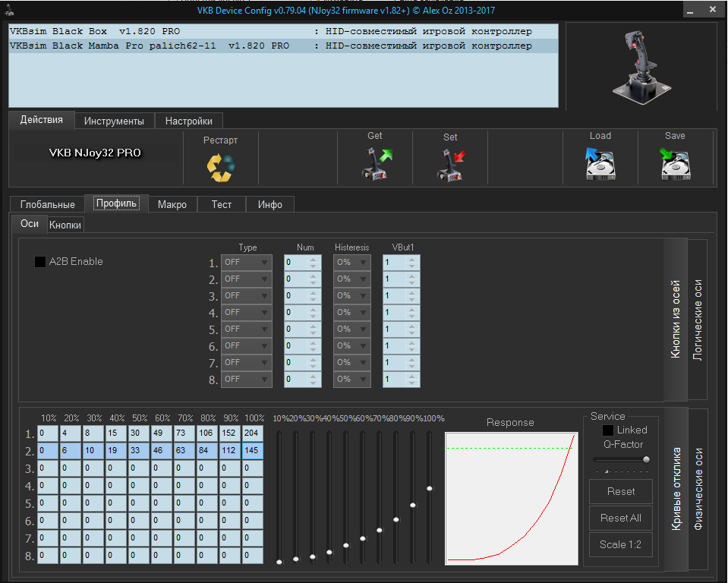The width and height of the screenshot is (728, 583).
Task: Select the vertical Кривые отклика tab
Action: [x=676, y=489]
